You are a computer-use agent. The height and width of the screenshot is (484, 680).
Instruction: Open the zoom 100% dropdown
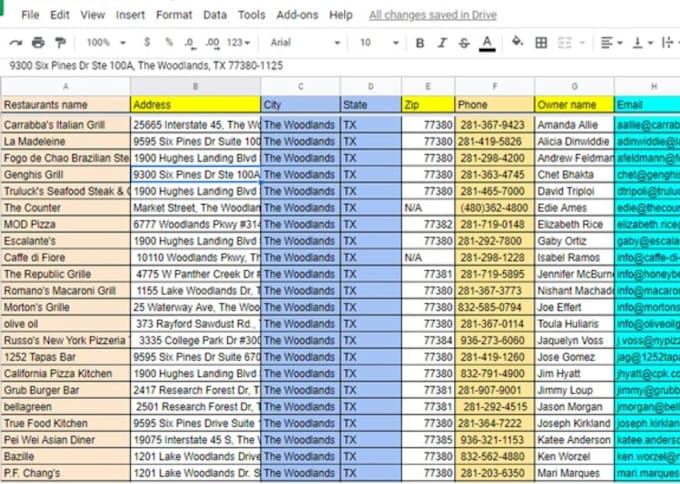click(106, 43)
